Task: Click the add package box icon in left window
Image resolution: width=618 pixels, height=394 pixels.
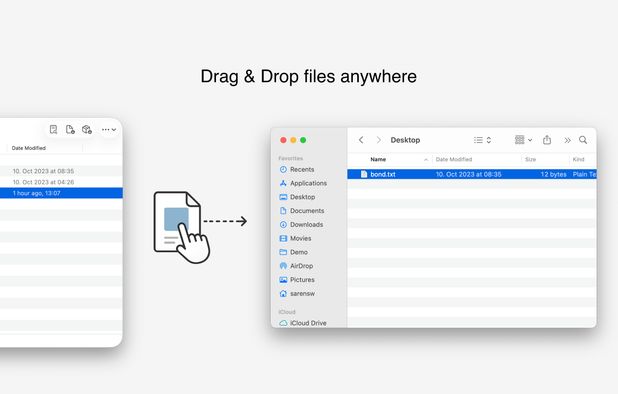Action: pos(87,129)
